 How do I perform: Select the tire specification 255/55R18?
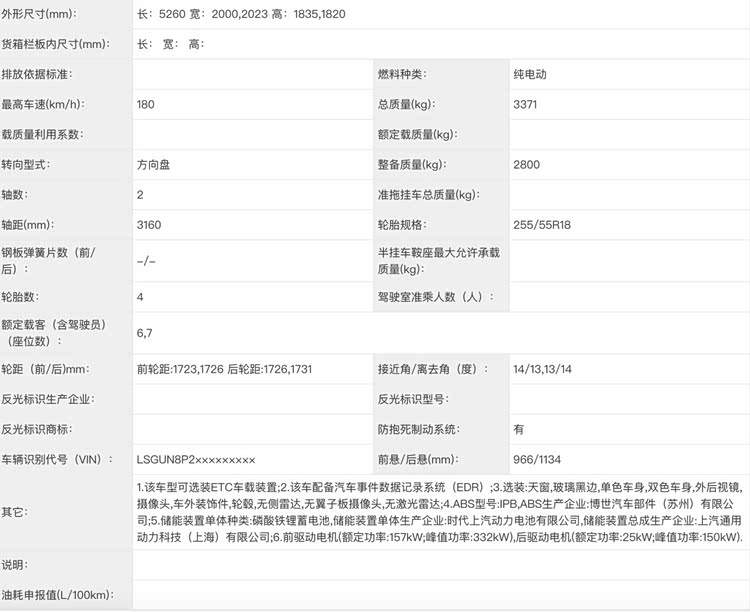[542, 224]
